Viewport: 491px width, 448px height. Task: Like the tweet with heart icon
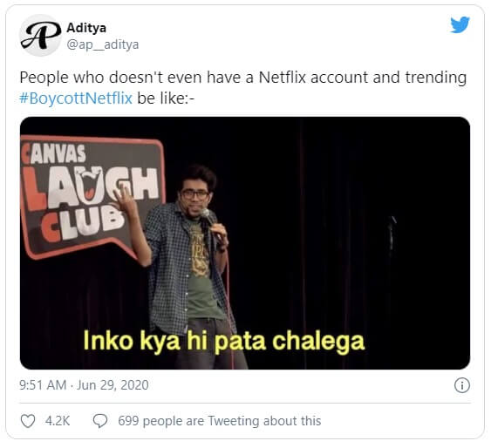click(28, 421)
